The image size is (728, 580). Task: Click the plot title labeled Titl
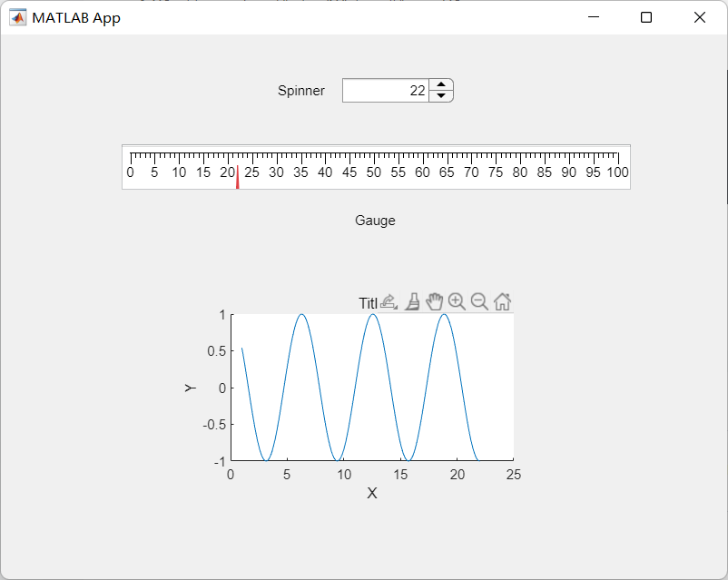[368, 301]
